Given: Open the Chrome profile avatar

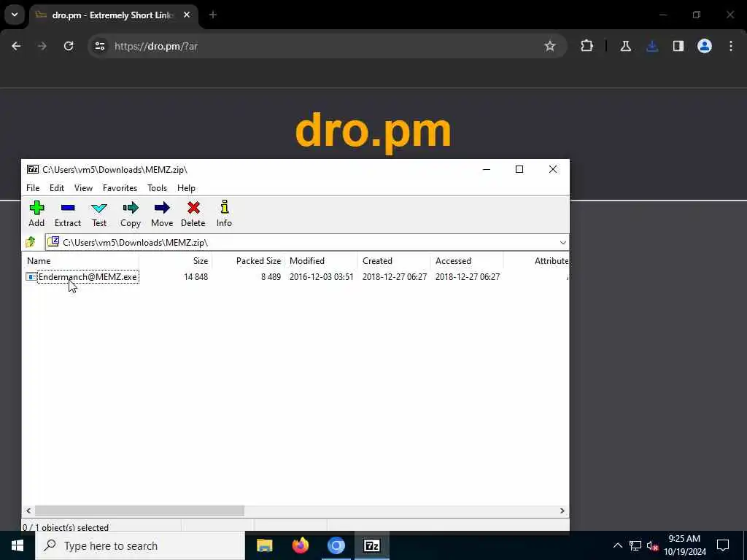Looking at the screenshot, I should pos(705,46).
